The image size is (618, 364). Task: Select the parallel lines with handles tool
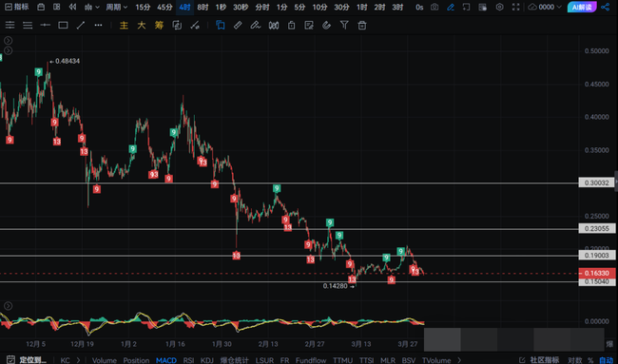tap(10, 26)
